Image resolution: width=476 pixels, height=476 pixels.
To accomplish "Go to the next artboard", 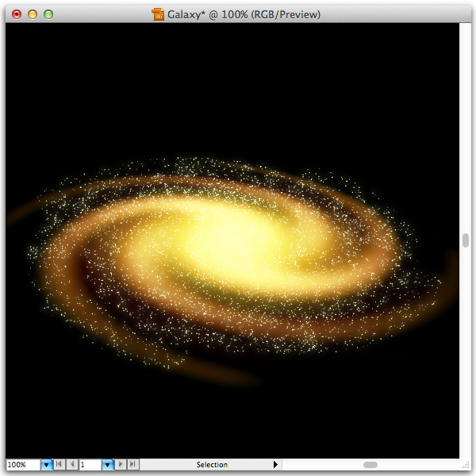I will 121,464.
